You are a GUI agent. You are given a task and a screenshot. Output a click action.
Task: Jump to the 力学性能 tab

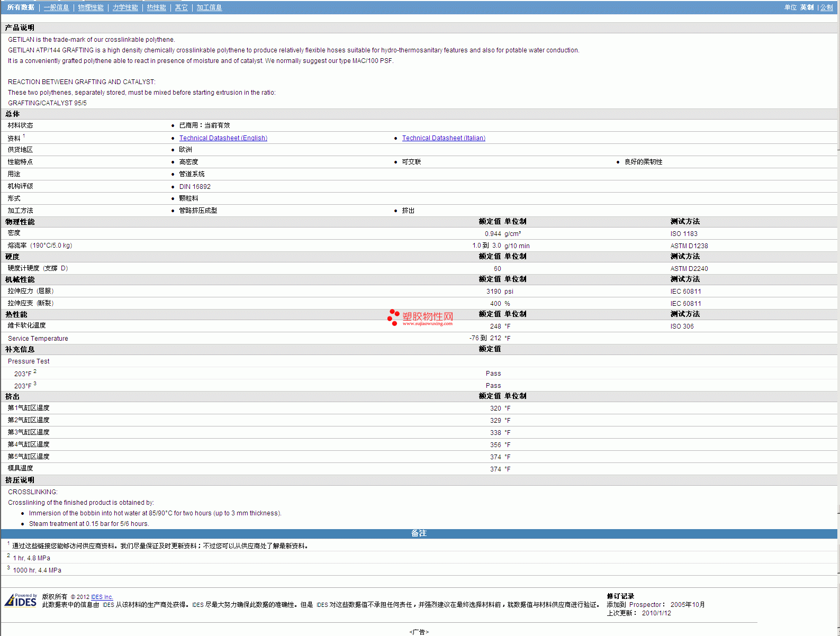(x=125, y=7)
